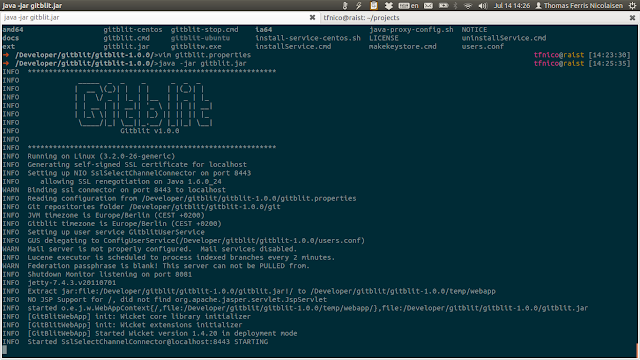Click the 'gitblit-centos' file name in listing
The image size is (640, 360).
(133, 29)
